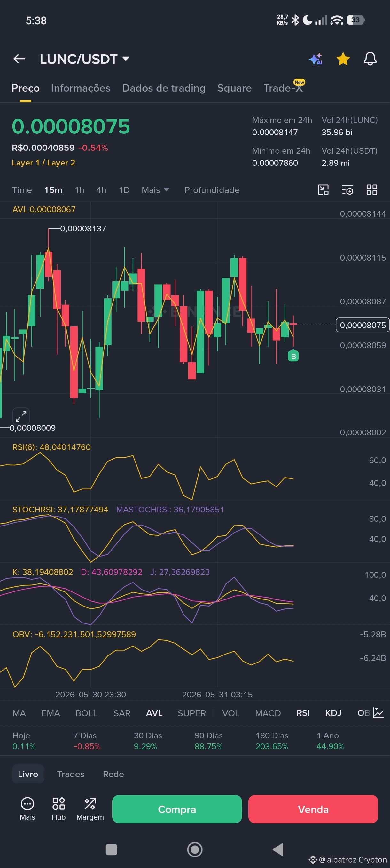Tap the 180 Dias 203.65% performance
390x868 pixels.
pos(272,741)
